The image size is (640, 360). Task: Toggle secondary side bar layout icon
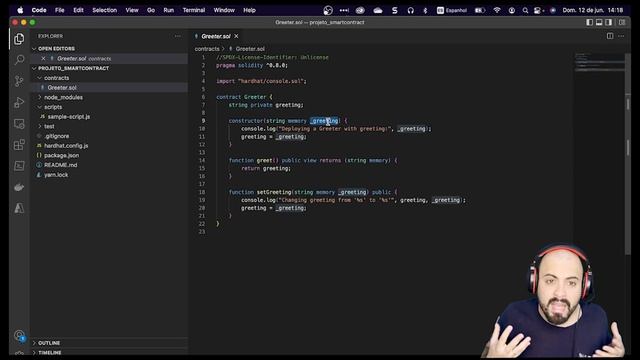pos(609,22)
